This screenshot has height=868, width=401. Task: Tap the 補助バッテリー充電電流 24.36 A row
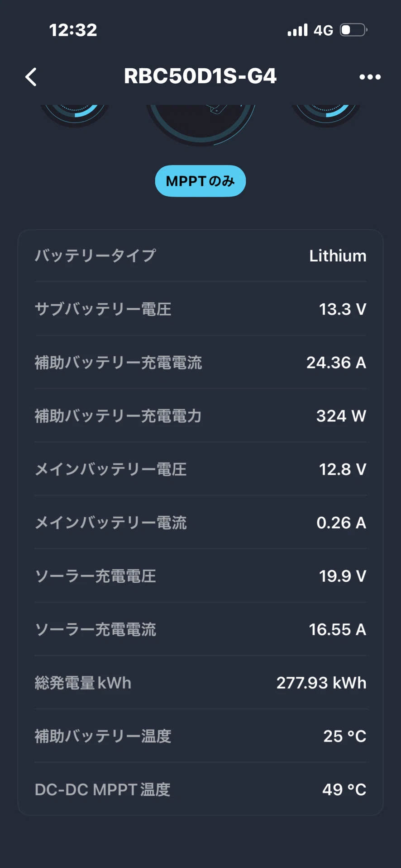[200, 363]
